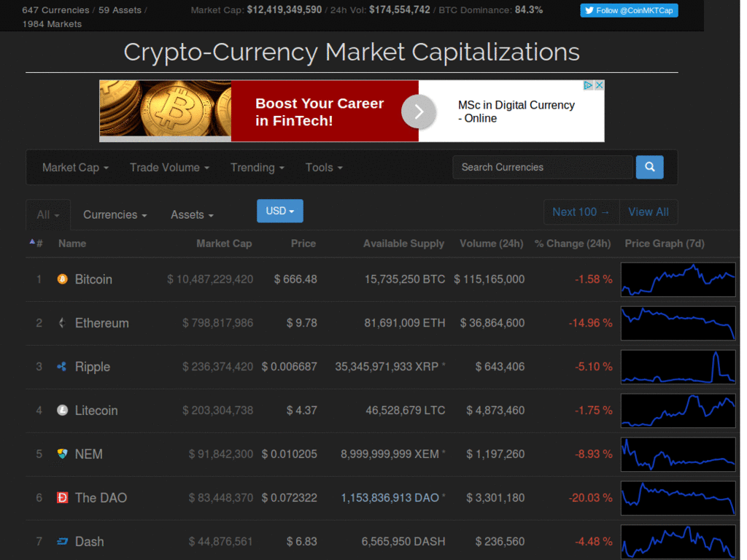Viewport: 747px width, 560px height.
Task: Follow @CoinMKTCap on Twitter
Action: point(629,10)
